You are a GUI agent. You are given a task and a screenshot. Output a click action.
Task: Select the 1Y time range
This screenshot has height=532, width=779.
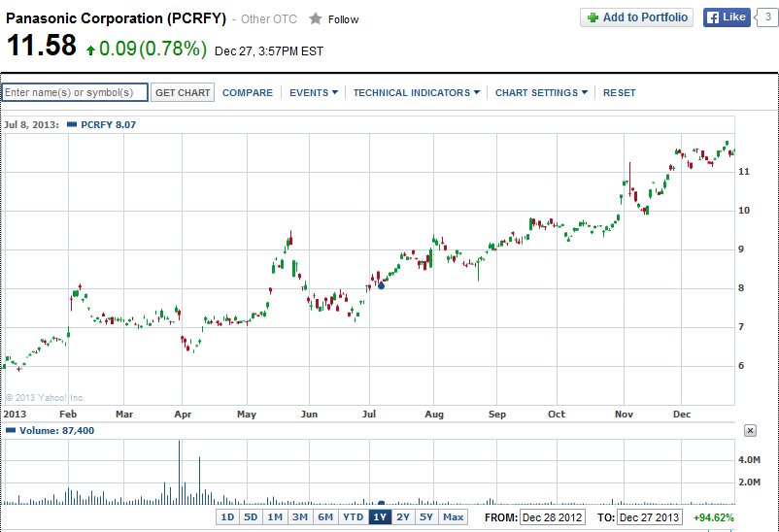click(380, 517)
